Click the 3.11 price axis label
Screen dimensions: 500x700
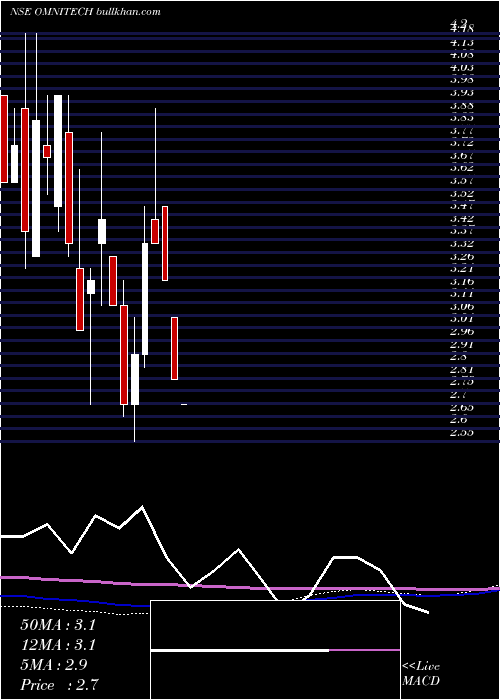tap(462, 294)
